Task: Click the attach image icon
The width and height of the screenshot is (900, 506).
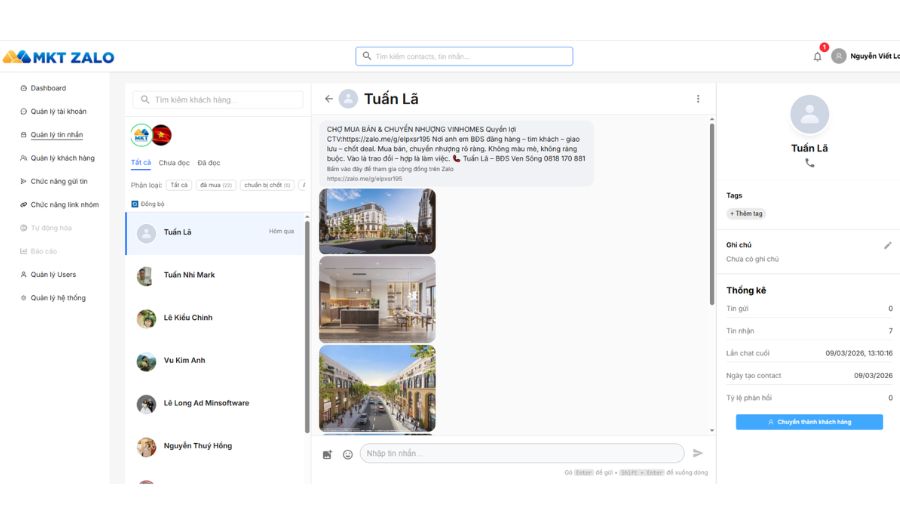Action: coord(327,454)
